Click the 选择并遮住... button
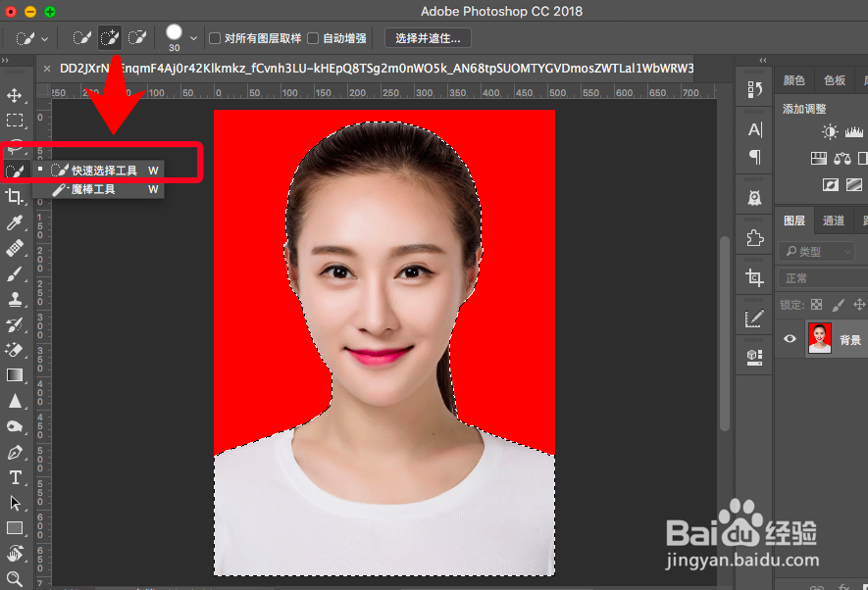 428,38
